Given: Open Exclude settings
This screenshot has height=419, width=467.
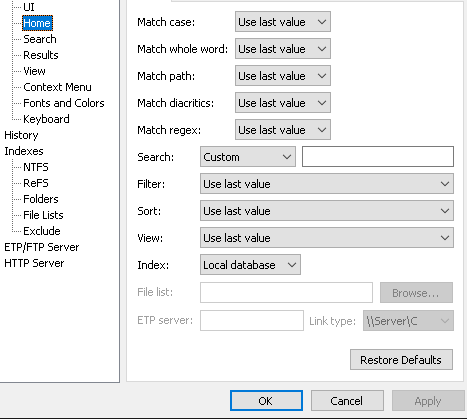Looking at the screenshot, I should [42, 231].
